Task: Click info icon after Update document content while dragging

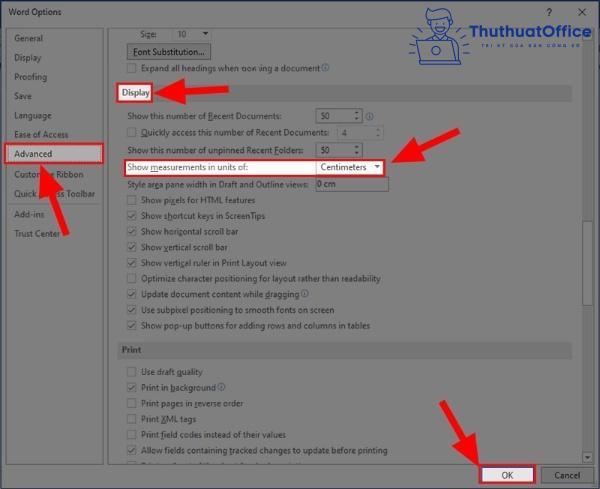Action: (305, 293)
